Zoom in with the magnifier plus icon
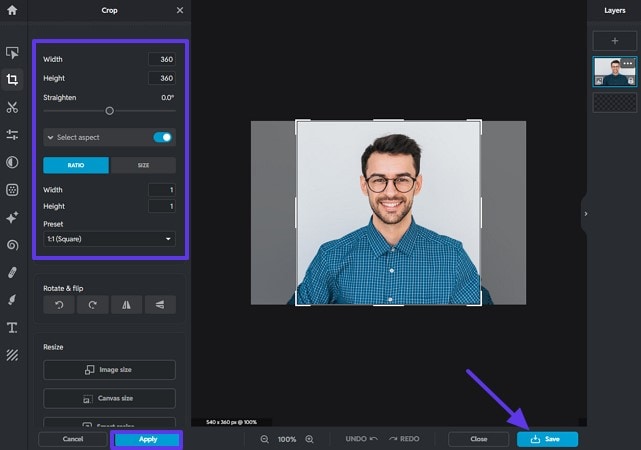Viewport: 641px width, 450px height. [x=309, y=439]
